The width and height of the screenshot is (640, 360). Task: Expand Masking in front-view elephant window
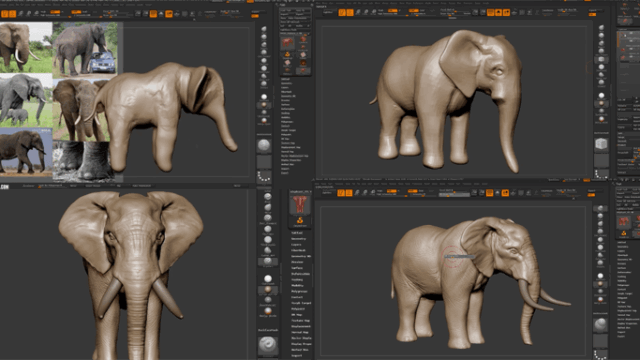(297, 280)
